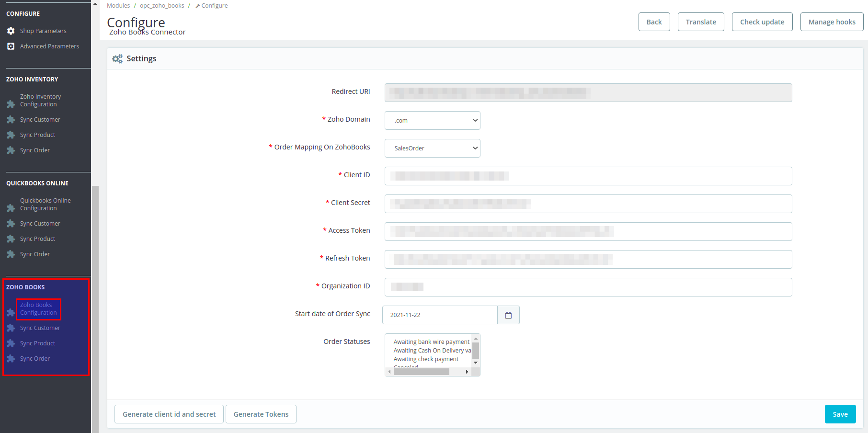Select Awaiting check payment status
Screen dimensions: 868x433
click(x=426, y=359)
